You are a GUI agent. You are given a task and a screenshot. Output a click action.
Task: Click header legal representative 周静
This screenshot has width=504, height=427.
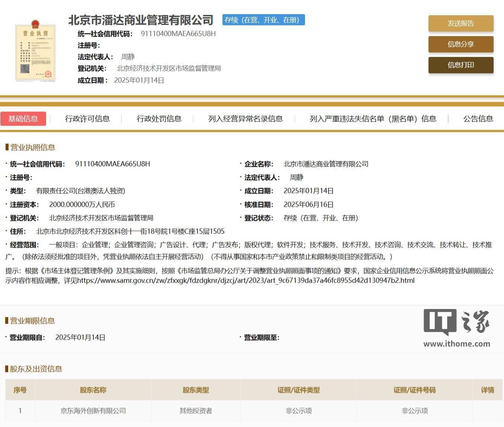tap(128, 57)
